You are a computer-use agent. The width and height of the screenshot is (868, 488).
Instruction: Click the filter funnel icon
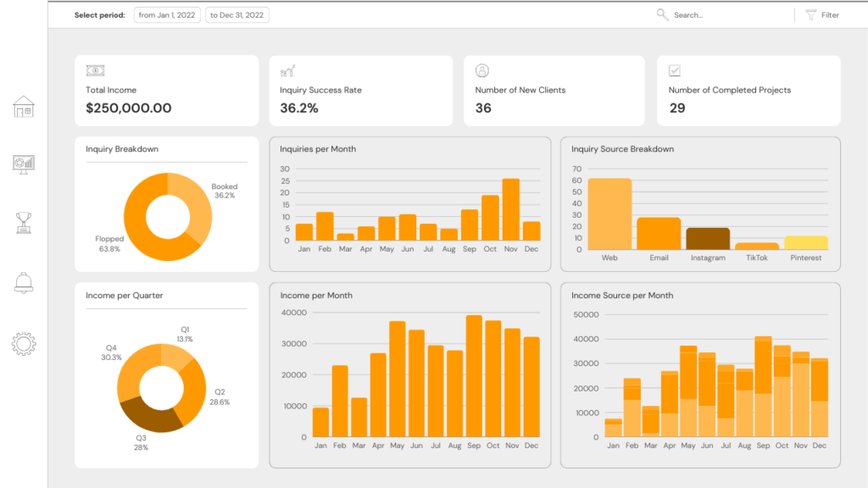(x=810, y=14)
